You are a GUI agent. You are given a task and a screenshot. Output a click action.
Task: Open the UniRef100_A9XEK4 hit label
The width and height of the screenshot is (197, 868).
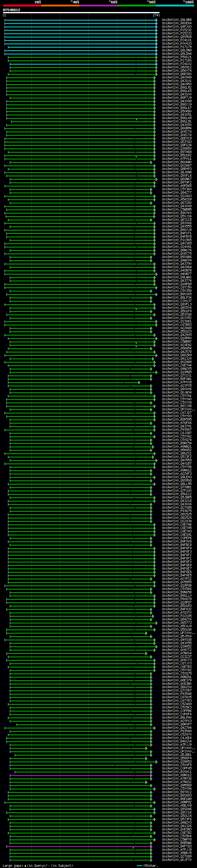pos(177,23)
